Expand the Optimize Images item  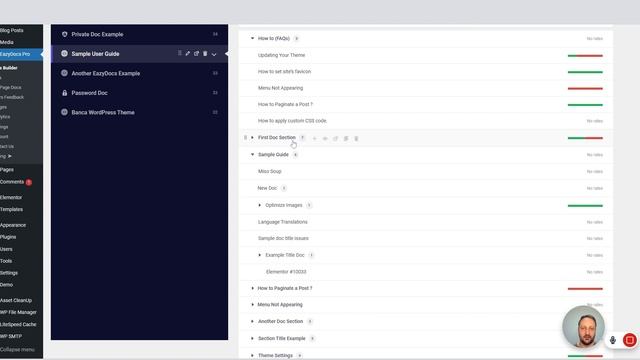260,205
